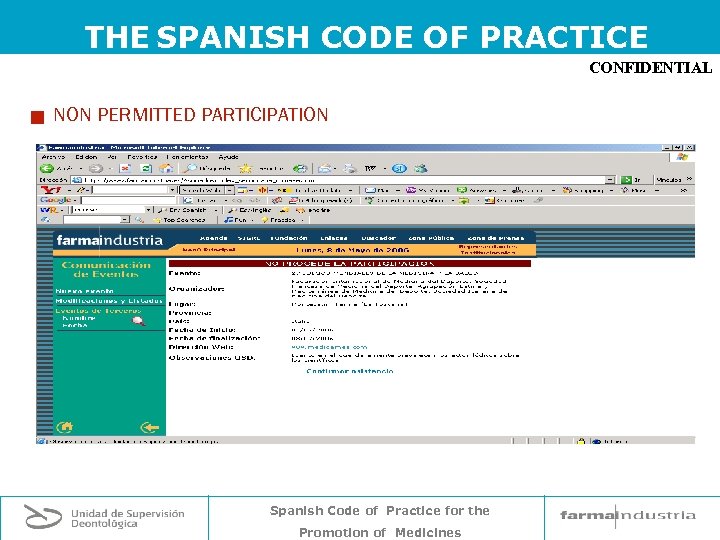The width and height of the screenshot is (720, 540).
Task: Click the Agenda nav item
Action: (214, 238)
